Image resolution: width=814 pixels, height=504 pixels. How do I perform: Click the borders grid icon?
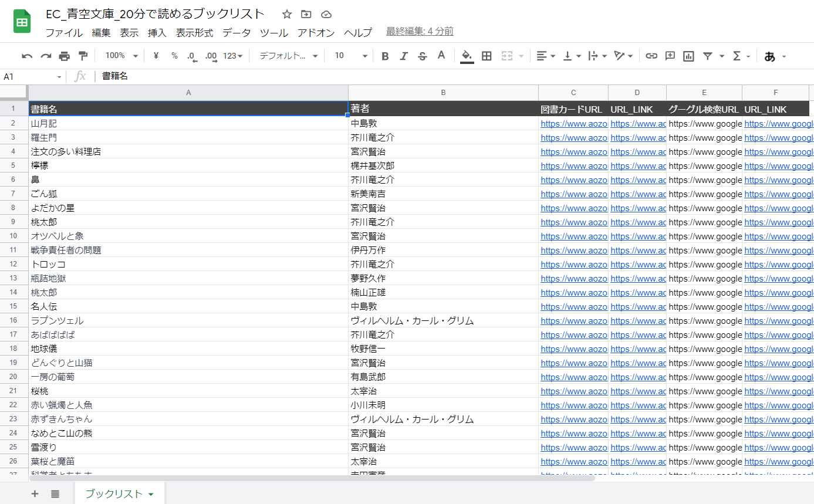click(x=487, y=56)
